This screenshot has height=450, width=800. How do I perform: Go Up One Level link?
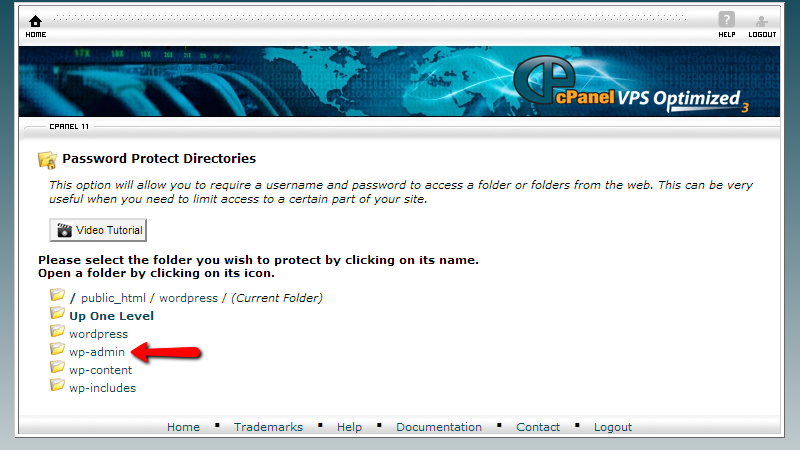coord(111,316)
